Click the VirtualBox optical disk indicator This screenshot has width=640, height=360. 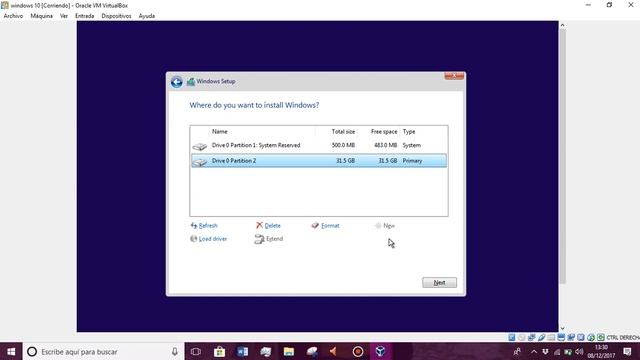pos(522,338)
